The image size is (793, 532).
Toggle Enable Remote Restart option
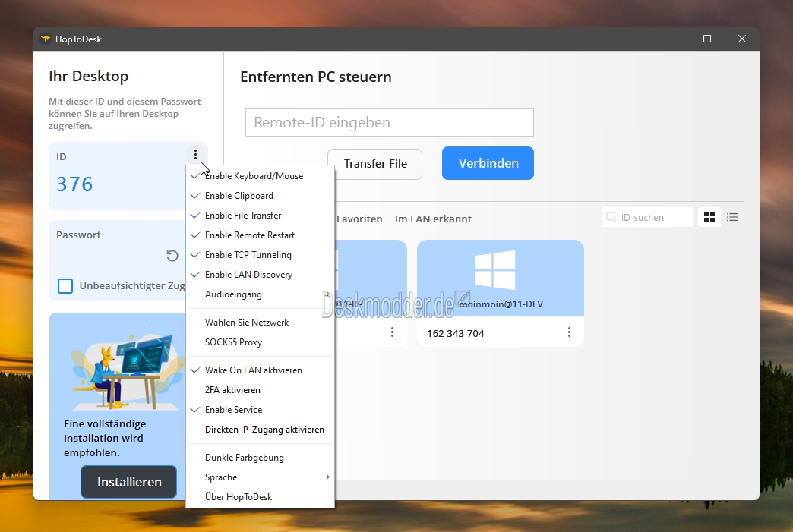[261, 235]
